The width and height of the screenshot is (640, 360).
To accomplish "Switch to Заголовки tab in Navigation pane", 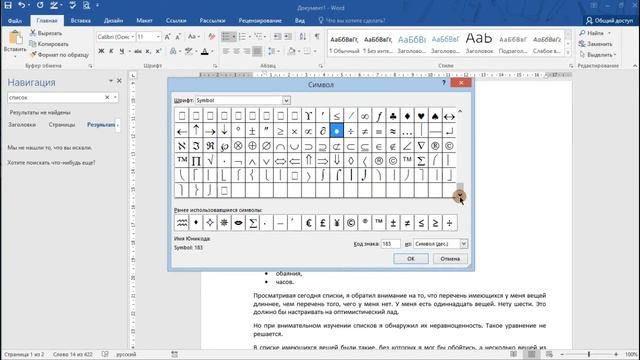I will 22,124.
